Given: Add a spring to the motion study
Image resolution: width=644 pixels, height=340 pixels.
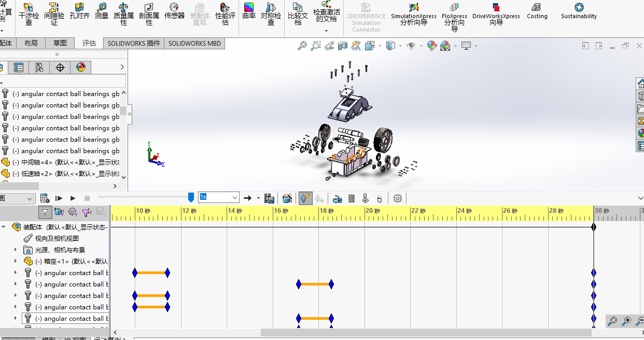Looking at the screenshot, I should click(x=352, y=198).
